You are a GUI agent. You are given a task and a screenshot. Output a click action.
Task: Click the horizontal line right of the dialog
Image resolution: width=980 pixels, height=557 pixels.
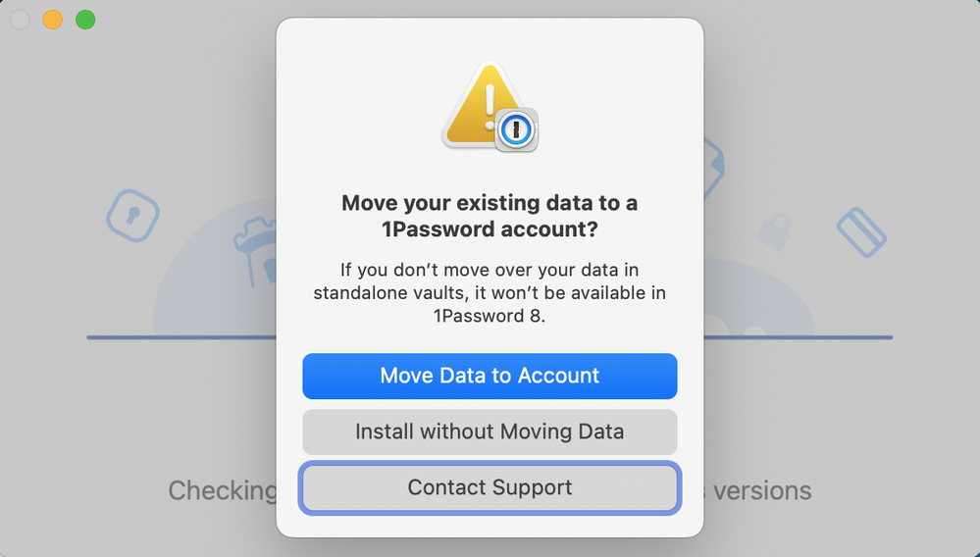coord(798,337)
